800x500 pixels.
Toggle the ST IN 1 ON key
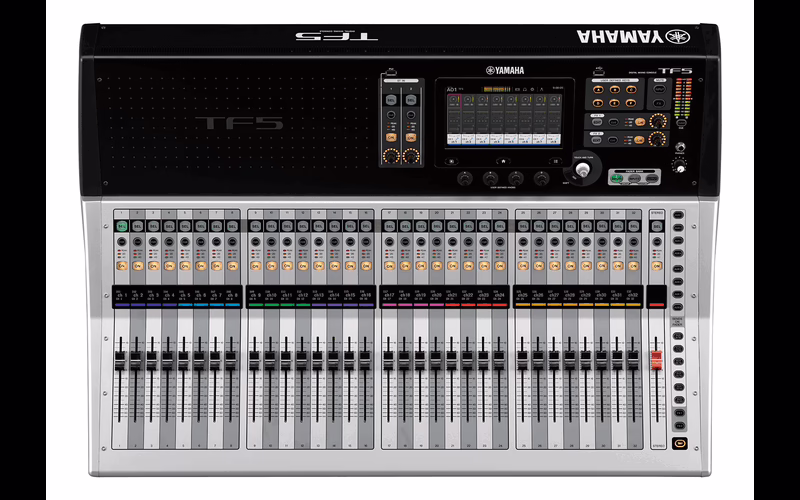point(391,138)
